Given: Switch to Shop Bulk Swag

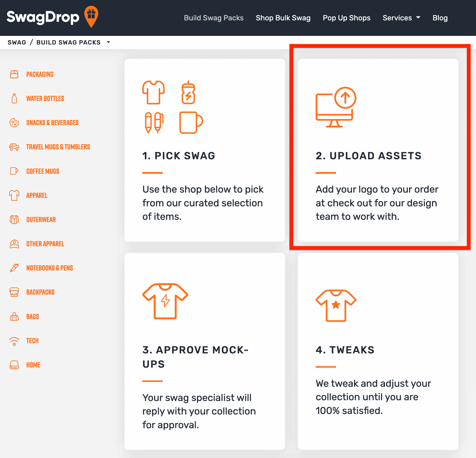Looking at the screenshot, I should coord(283,18).
